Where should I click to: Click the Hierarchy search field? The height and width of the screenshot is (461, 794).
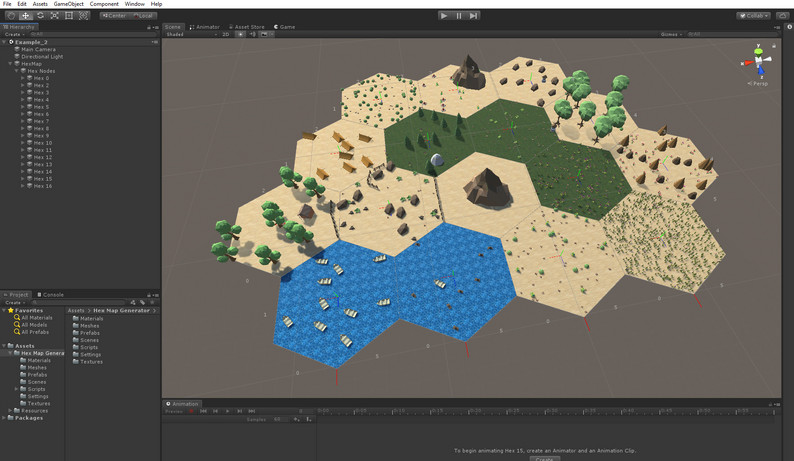[93, 34]
